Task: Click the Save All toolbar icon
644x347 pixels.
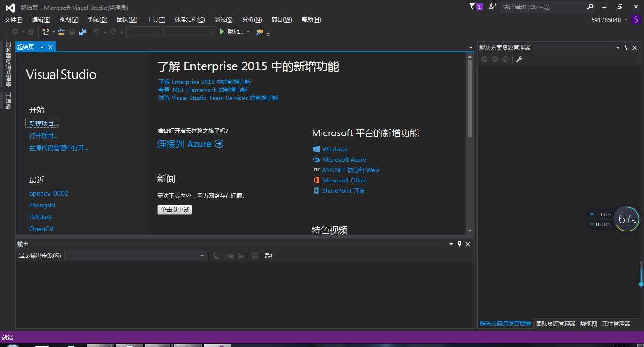Action: tap(83, 32)
